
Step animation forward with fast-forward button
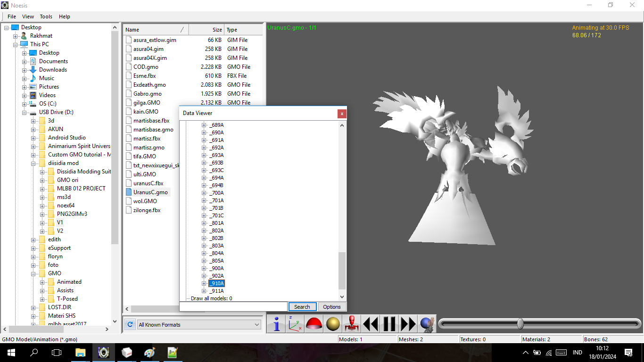408,324
